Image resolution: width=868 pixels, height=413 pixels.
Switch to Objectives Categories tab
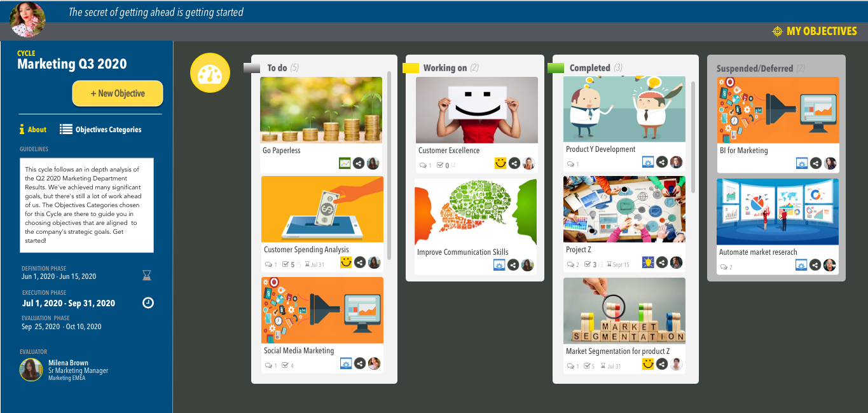tap(100, 130)
